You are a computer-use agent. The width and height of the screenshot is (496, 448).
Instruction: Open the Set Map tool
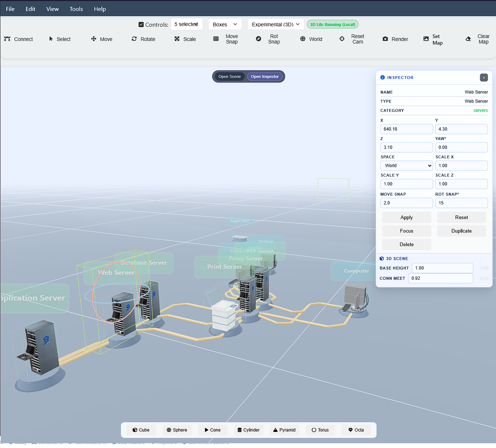click(433, 39)
